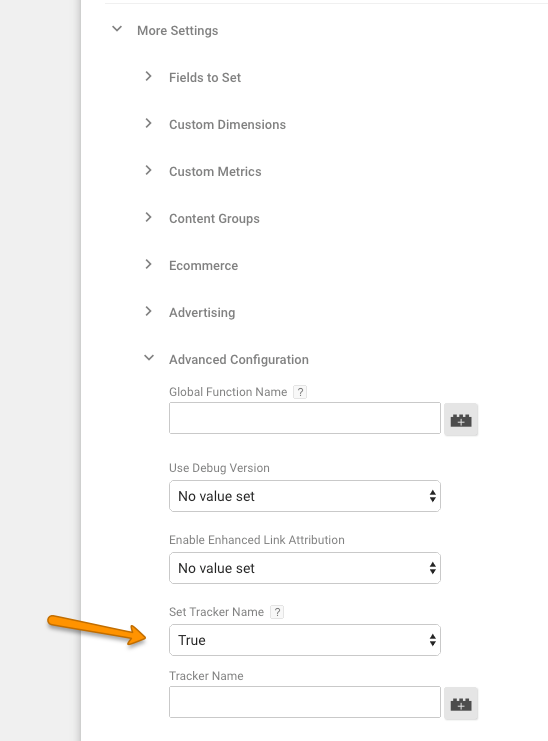The image size is (548, 741).
Task: Click variable picker icon beside Global Function Name
Action: (461, 419)
